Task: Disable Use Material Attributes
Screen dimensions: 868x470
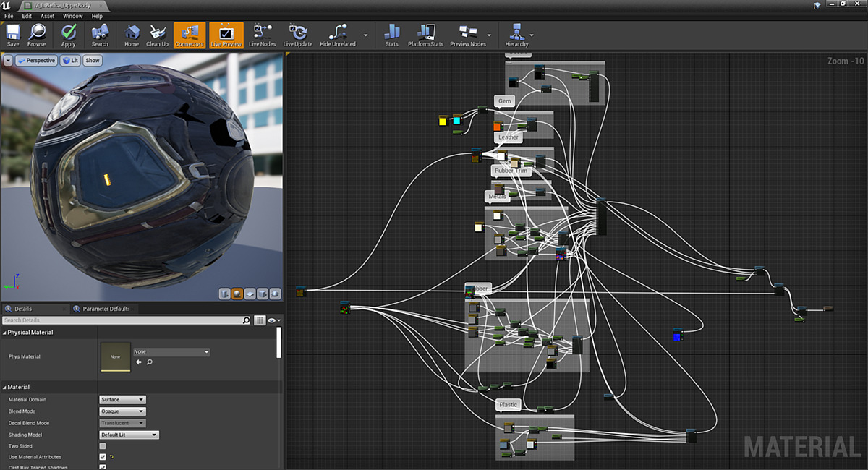Action: [x=102, y=457]
